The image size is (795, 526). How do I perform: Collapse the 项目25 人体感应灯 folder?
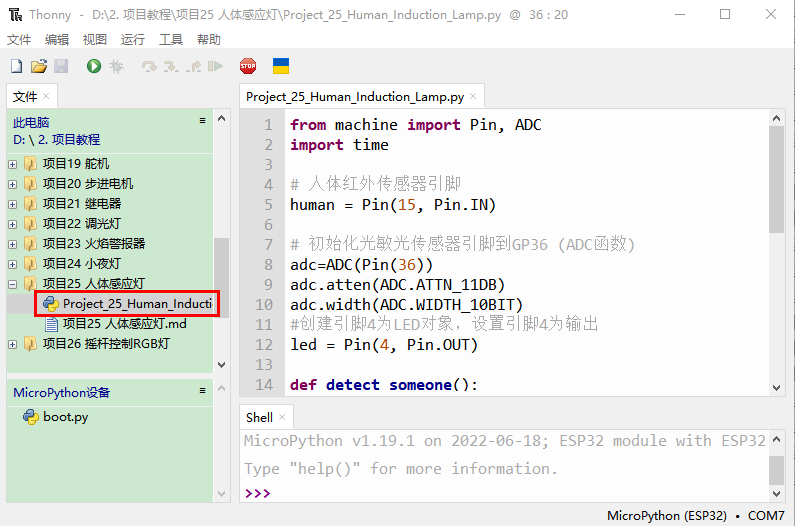tap(13, 284)
